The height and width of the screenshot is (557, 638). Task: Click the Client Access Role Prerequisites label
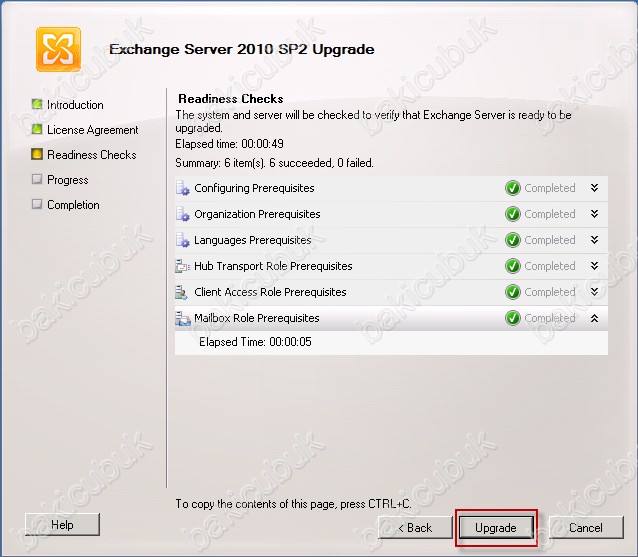(x=270, y=293)
